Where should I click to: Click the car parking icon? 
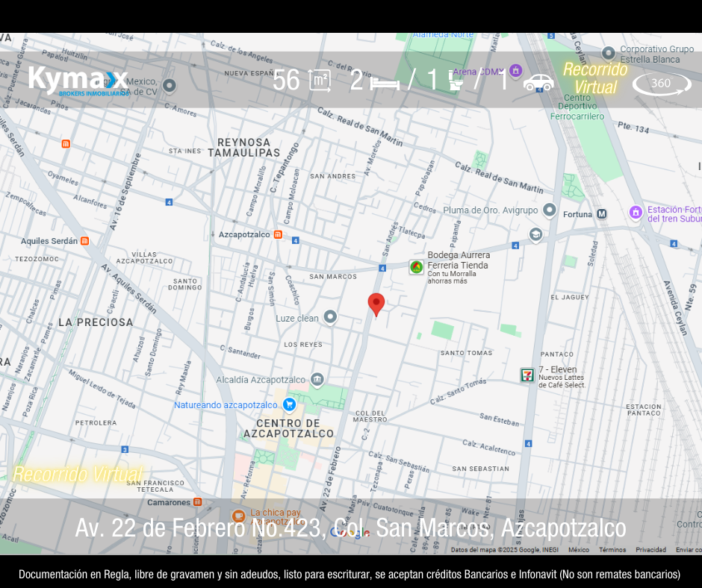(x=538, y=82)
